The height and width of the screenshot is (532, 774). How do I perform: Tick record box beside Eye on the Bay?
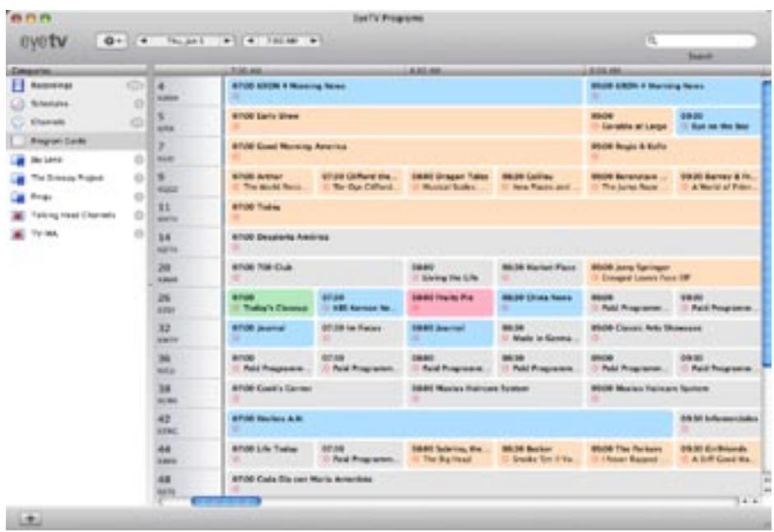click(x=685, y=127)
